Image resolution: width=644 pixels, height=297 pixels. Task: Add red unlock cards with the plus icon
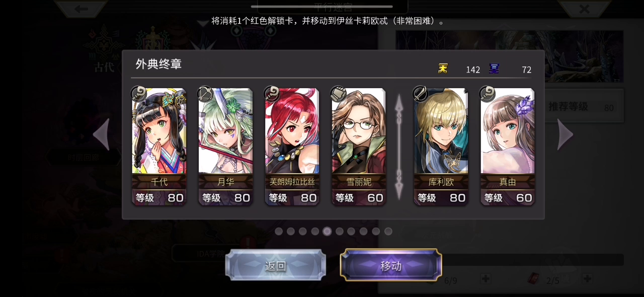coord(587,278)
